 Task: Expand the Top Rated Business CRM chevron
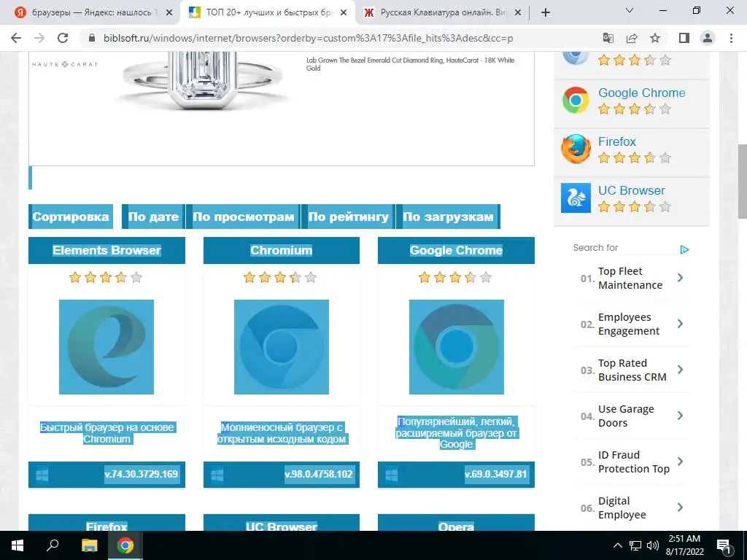point(681,370)
